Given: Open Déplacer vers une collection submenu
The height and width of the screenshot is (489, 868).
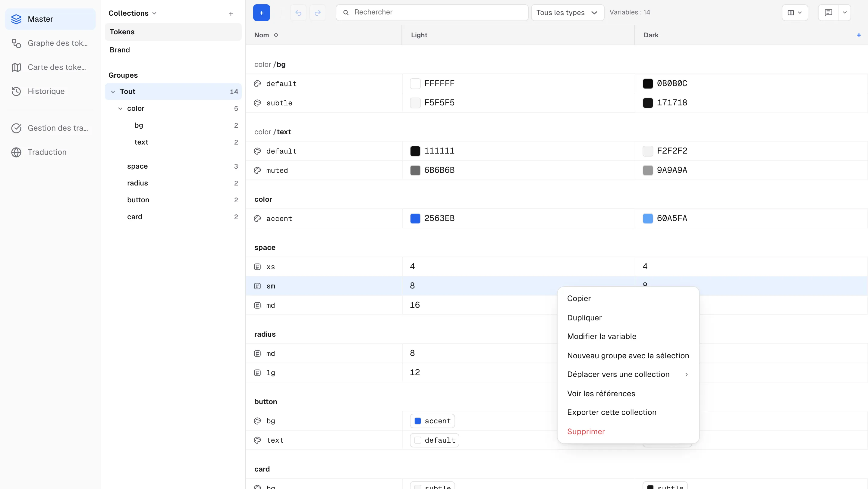Looking at the screenshot, I should 628,375.
